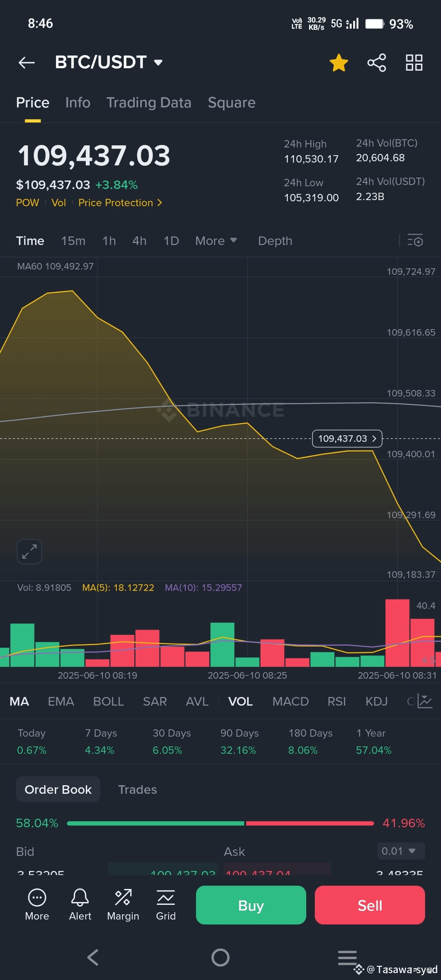
Task: Tap the Android home circle button
Action: click(x=220, y=957)
